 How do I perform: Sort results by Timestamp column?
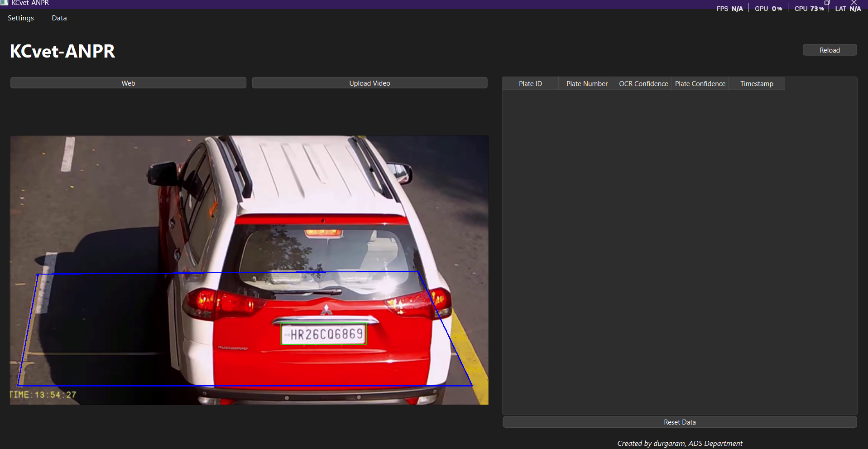point(756,83)
